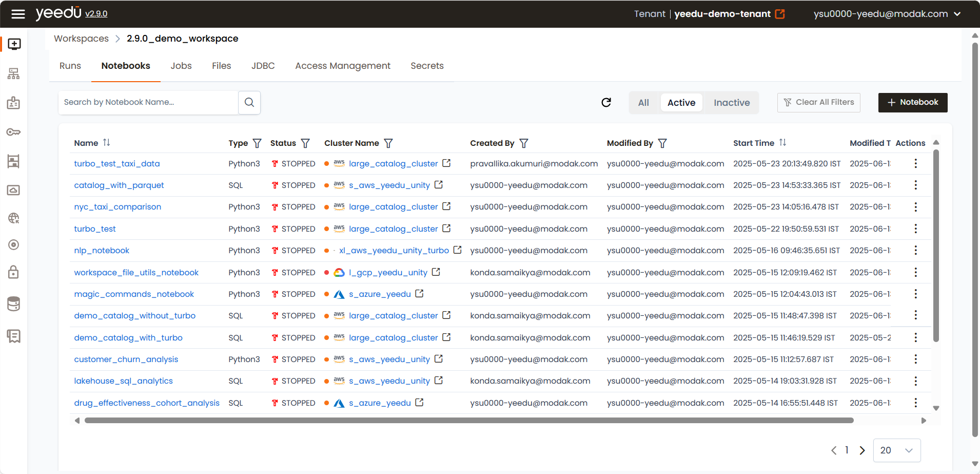Open actions menu for lakehouse_sql_analytics
Image resolution: width=980 pixels, height=474 pixels.
[915, 381]
